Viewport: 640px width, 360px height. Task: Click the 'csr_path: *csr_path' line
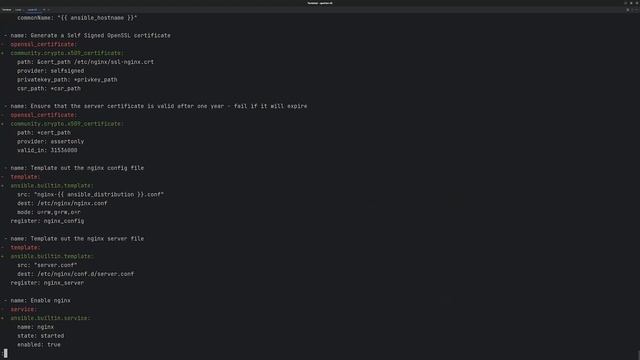[x=49, y=89]
